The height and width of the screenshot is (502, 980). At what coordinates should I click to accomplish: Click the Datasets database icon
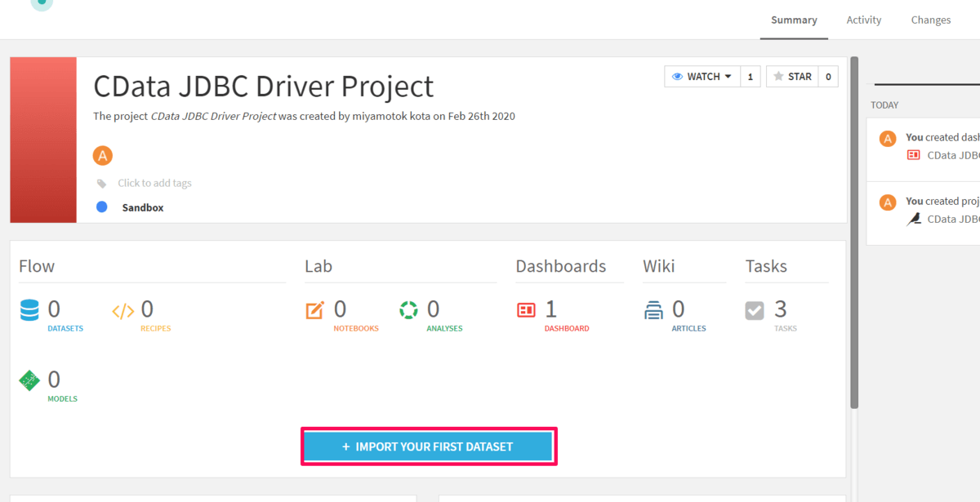click(30, 310)
